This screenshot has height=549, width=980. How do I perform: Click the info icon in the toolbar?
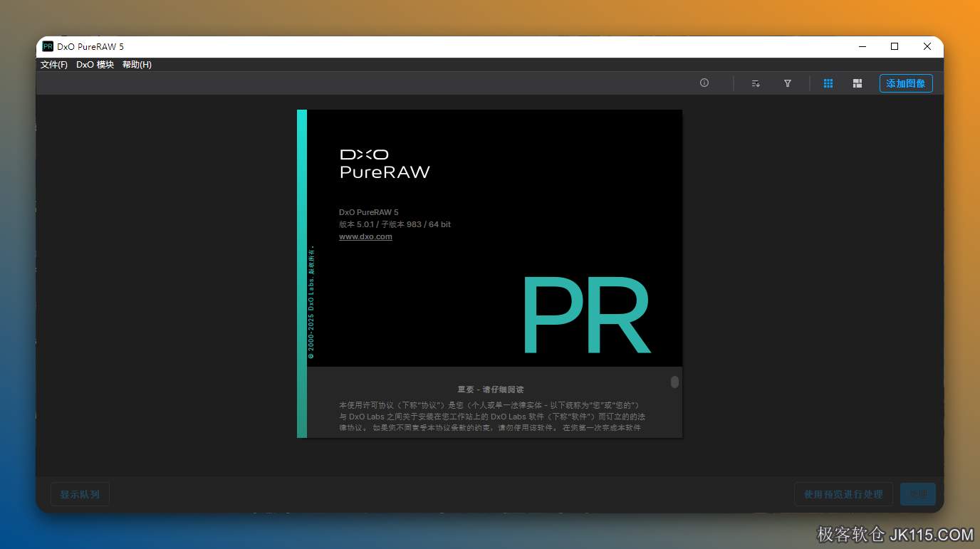(704, 83)
